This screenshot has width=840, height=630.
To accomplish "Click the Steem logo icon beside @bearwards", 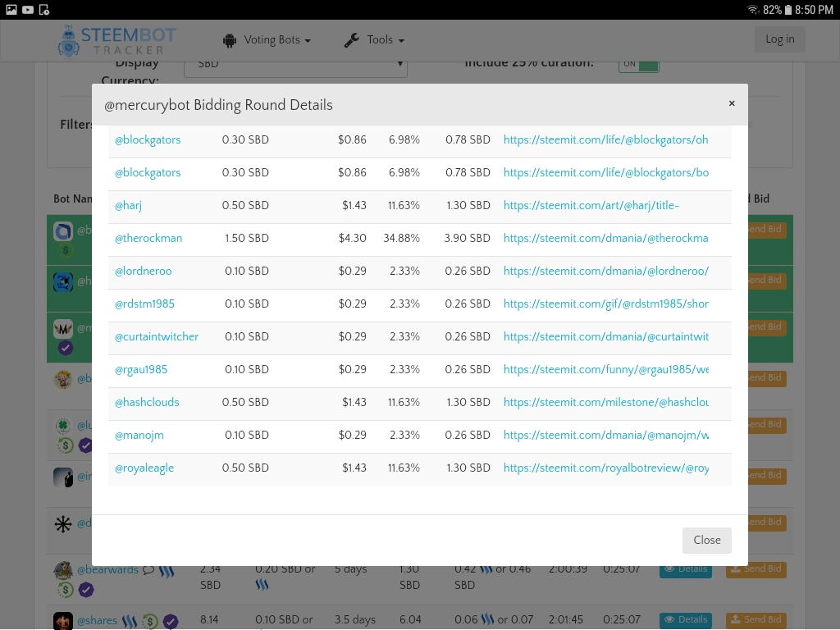I will pyautogui.click(x=167, y=572).
